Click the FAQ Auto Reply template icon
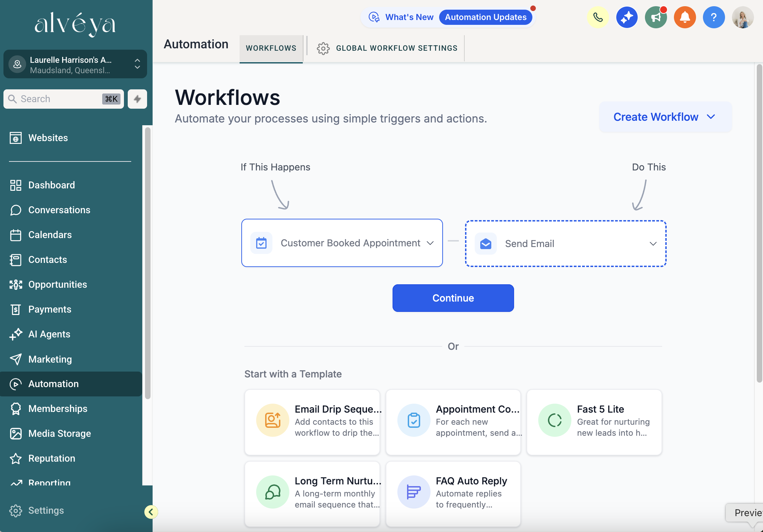 point(414,492)
